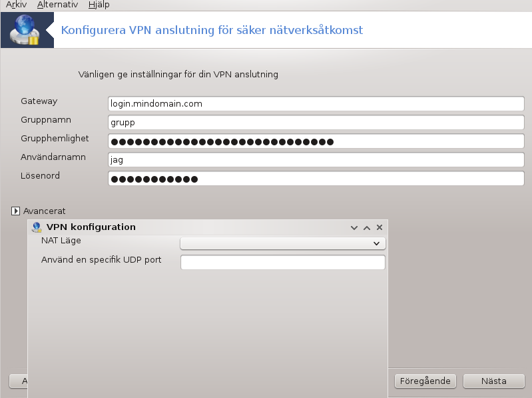
Task: Click the Nästa button
Action: coord(493,381)
